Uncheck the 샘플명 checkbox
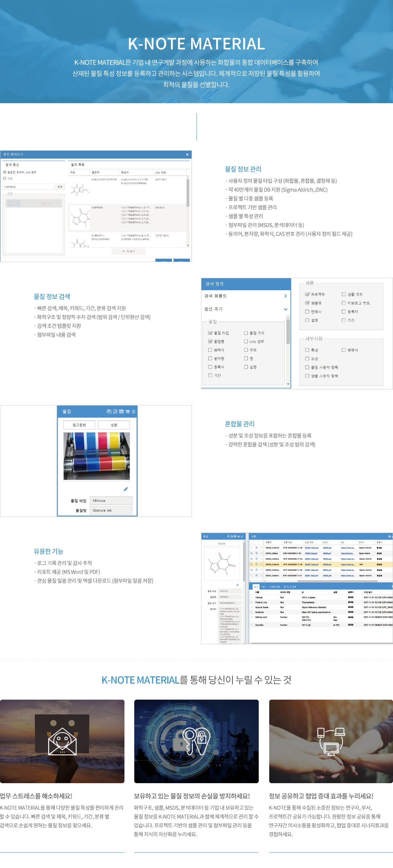The width and height of the screenshot is (393, 868). tap(308, 303)
